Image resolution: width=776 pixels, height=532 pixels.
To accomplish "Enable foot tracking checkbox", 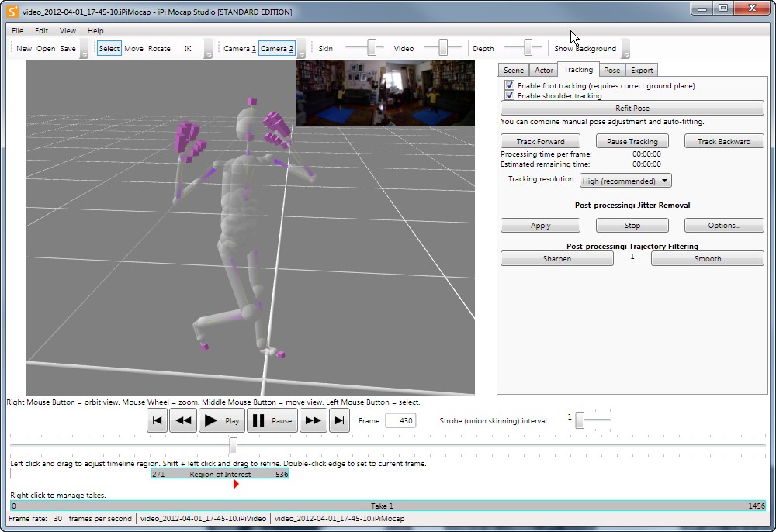I will pyautogui.click(x=509, y=85).
